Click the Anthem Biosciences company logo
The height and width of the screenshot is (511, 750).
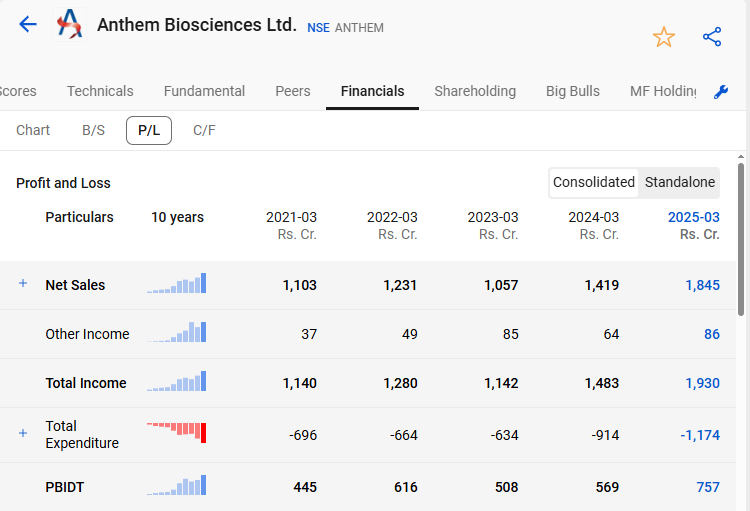69,24
